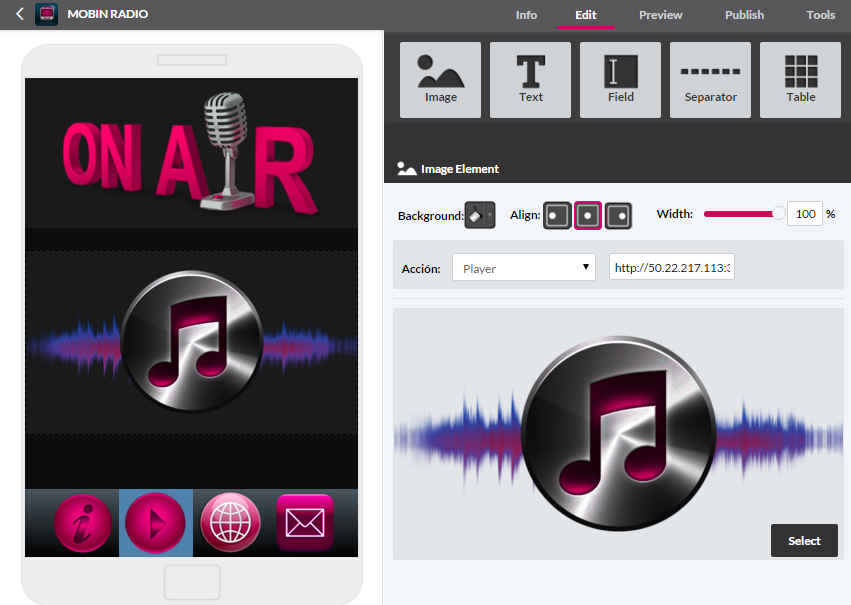Tap the info icon in phone preview

(x=82, y=523)
